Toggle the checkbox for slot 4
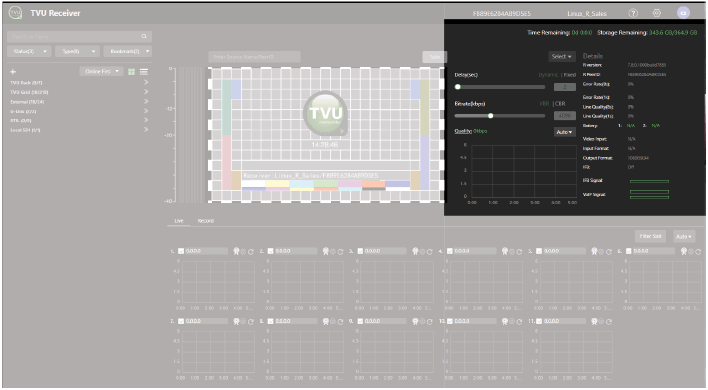The height and width of the screenshot is (390, 708). click(450, 251)
